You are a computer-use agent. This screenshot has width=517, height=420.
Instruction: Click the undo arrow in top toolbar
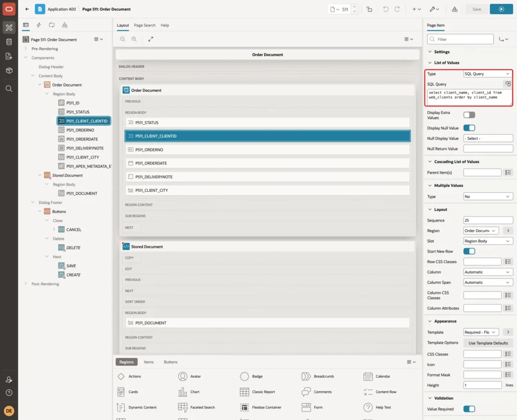385,9
